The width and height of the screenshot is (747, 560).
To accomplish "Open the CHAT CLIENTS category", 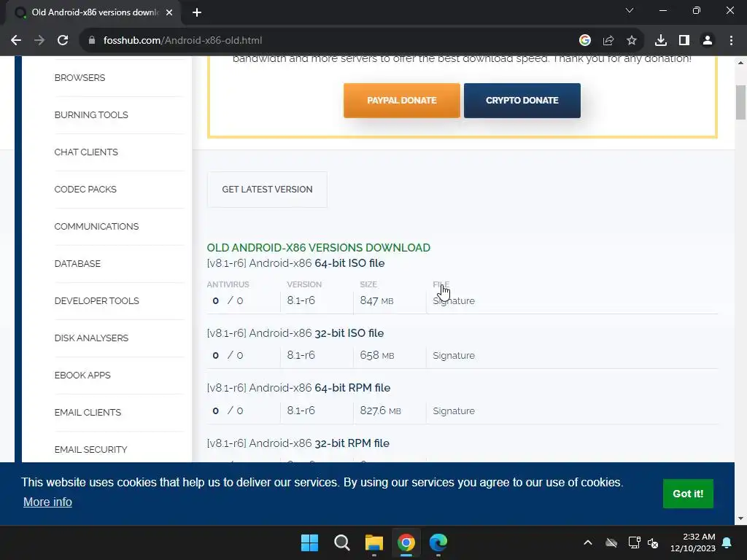I will [x=86, y=152].
